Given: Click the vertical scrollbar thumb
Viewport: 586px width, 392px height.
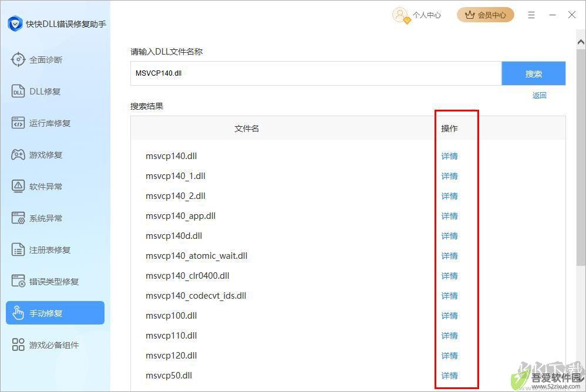Looking at the screenshot, I should click(x=581, y=157).
